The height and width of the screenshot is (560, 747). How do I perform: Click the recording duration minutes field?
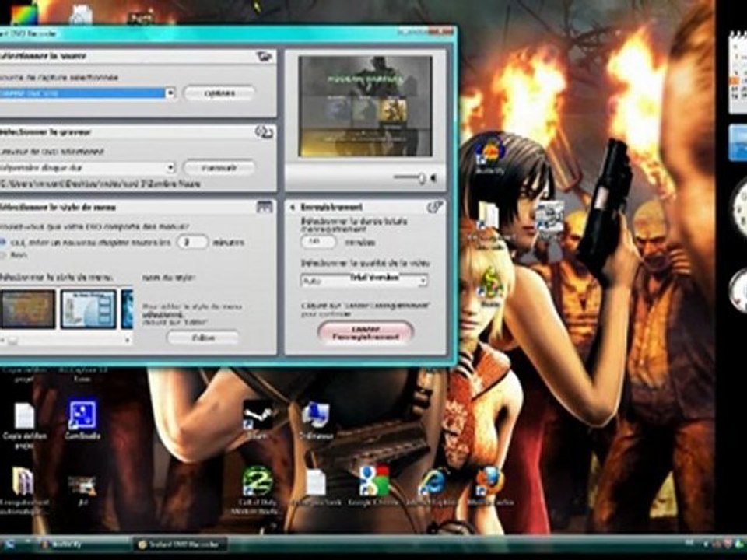tap(317, 242)
